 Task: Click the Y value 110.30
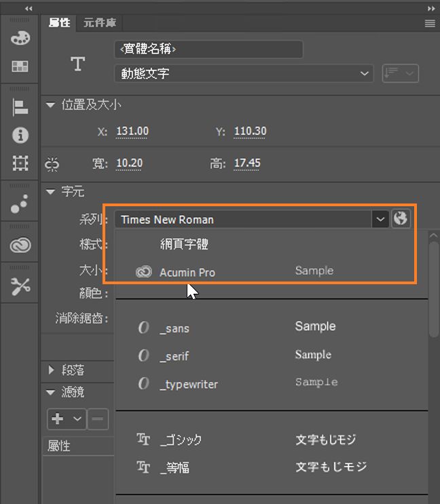[x=250, y=131]
